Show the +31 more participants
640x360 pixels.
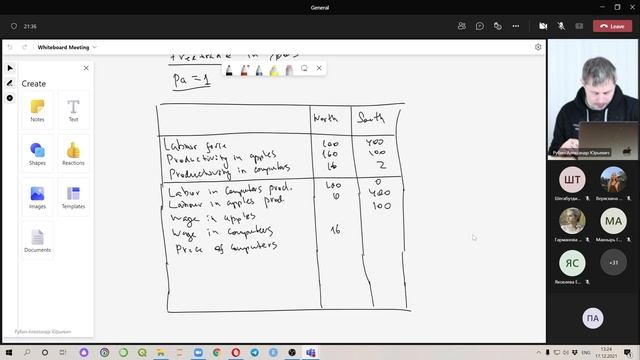pos(613,263)
